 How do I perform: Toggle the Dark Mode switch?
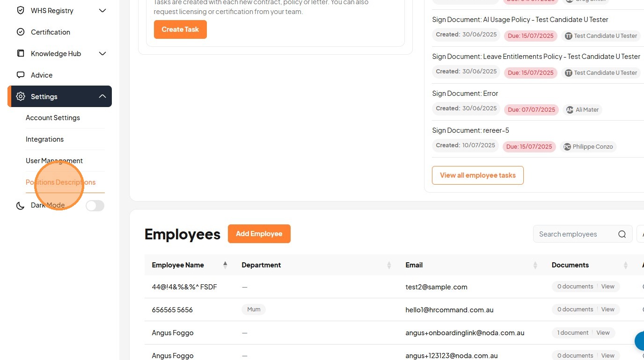[95, 206]
